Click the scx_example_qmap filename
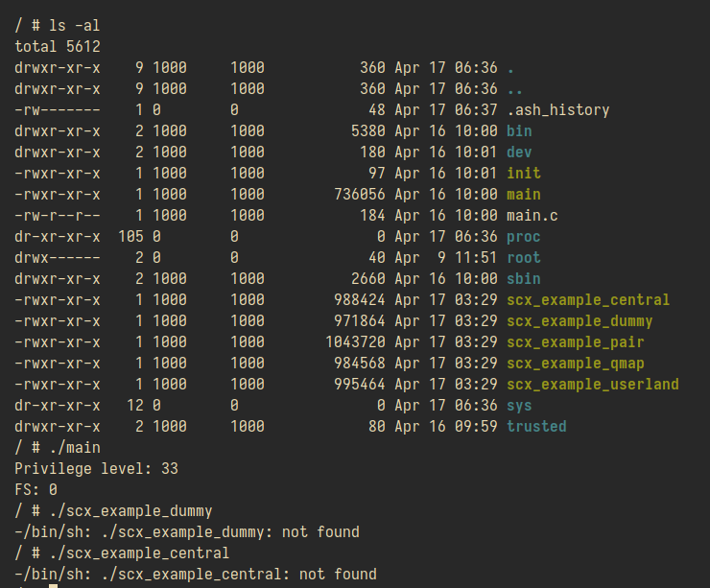Viewport: 710px width, 588px height. (575, 364)
